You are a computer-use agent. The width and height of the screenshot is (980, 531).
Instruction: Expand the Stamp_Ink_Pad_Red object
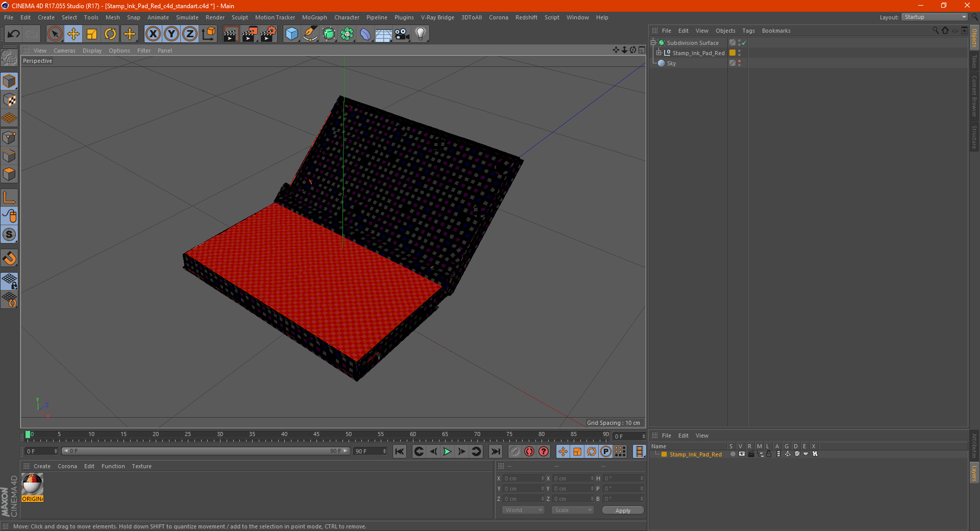[658, 53]
